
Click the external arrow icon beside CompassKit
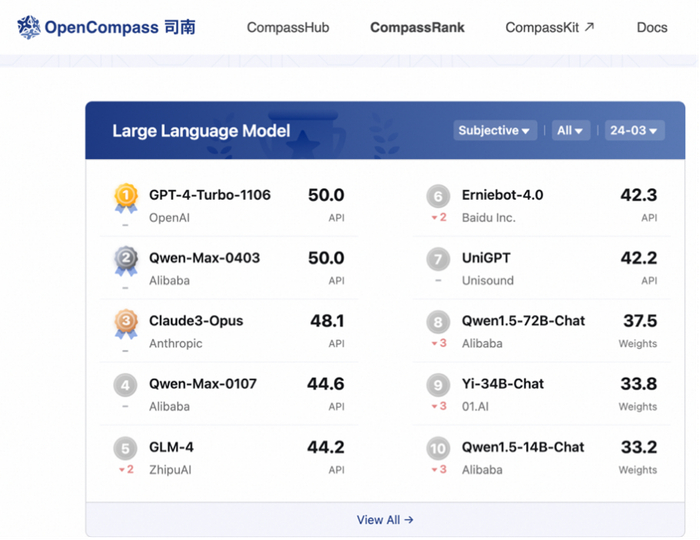click(x=589, y=27)
